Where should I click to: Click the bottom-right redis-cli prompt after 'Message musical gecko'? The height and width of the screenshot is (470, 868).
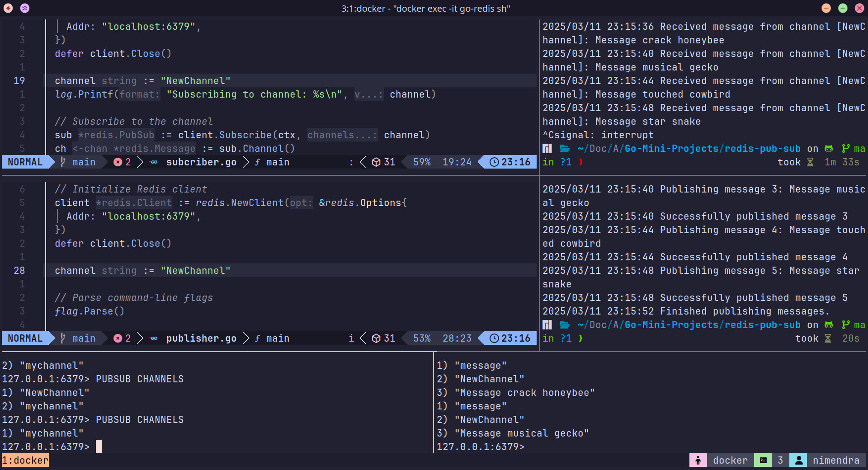pyautogui.click(x=481, y=446)
